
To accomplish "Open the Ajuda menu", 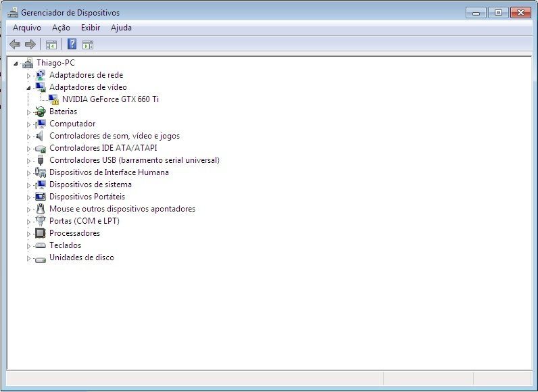I will coord(121,28).
